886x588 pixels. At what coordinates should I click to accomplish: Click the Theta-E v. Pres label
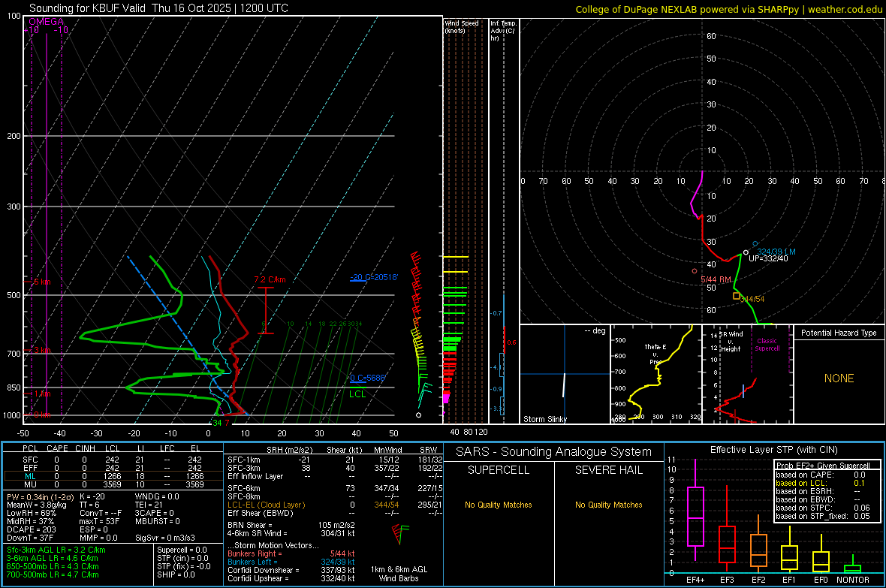pos(655,354)
